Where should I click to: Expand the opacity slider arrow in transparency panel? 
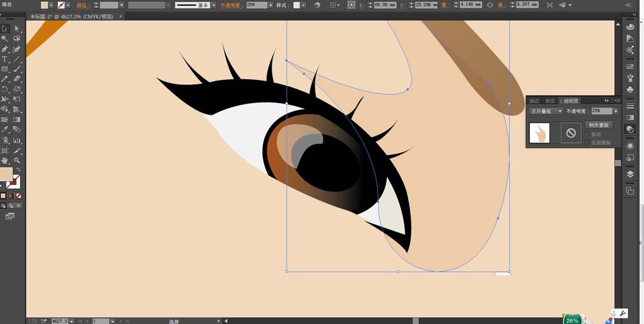click(x=616, y=111)
